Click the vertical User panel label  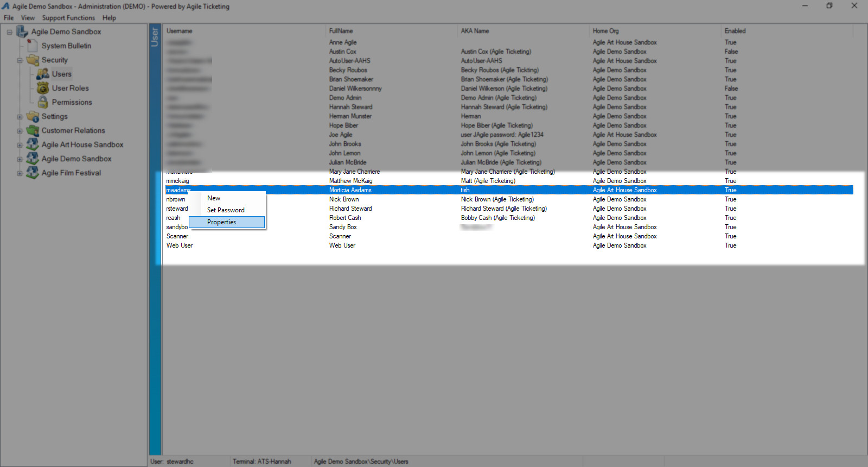click(155, 37)
